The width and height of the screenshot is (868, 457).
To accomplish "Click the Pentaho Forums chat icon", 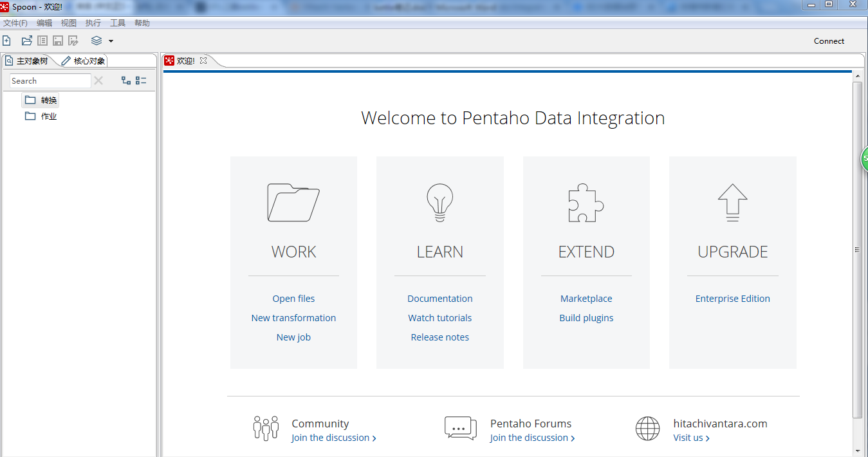I will [x=461, y=428].
